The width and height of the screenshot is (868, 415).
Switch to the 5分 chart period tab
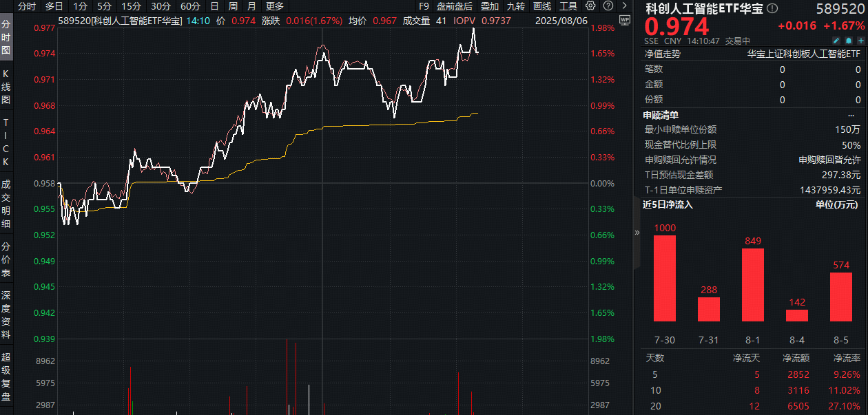click(104, 6)
